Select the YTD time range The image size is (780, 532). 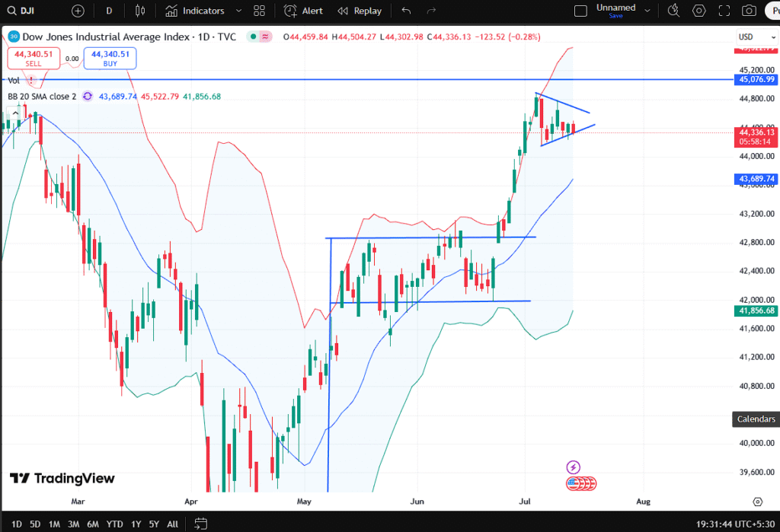(x=114, y=524)
